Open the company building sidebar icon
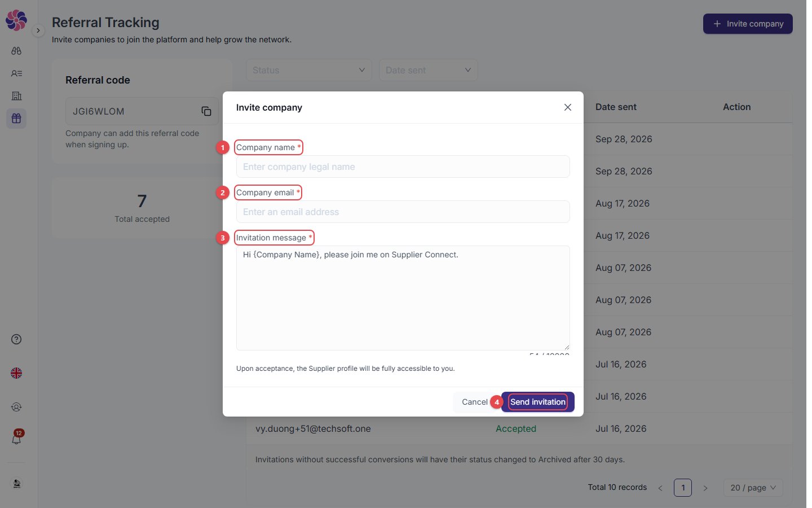Viewport: 812px width, 508px height. [16, 96]
